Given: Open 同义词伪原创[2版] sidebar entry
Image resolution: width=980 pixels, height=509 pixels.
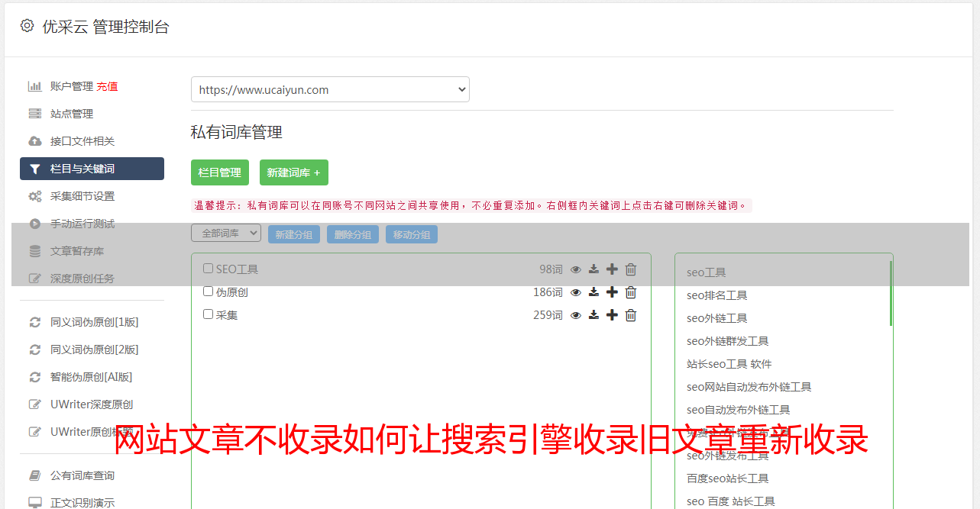Looking at the screenshot, I should tap(95, 350).
